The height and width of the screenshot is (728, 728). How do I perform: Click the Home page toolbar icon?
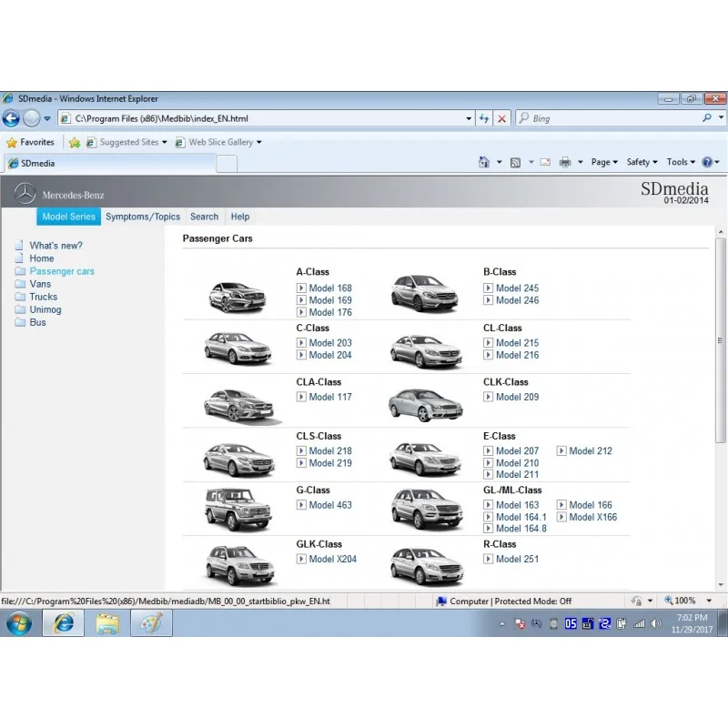pos(484,162)
